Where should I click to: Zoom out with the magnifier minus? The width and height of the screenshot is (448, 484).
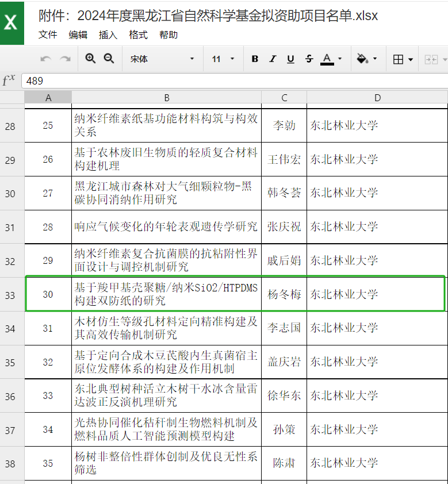click(x=109, y=59)
